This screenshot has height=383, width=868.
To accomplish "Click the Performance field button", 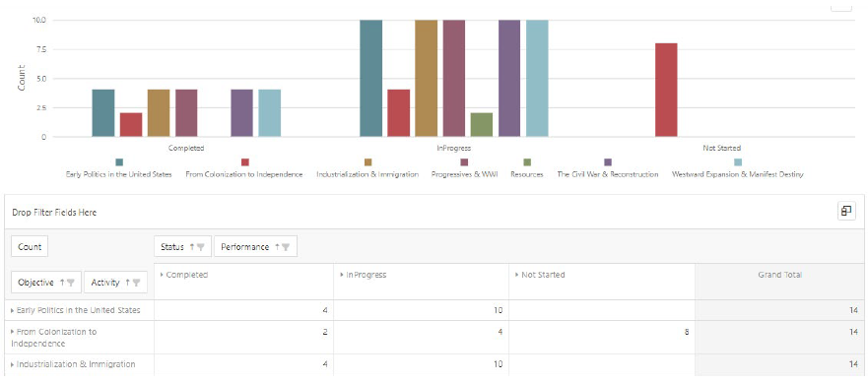I will tap(256, 247).
